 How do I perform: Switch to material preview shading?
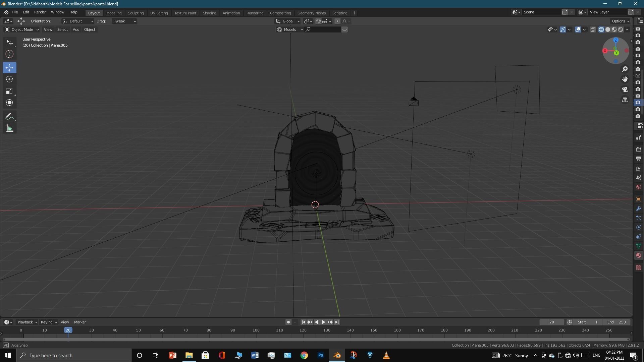(x=614, y=29)
